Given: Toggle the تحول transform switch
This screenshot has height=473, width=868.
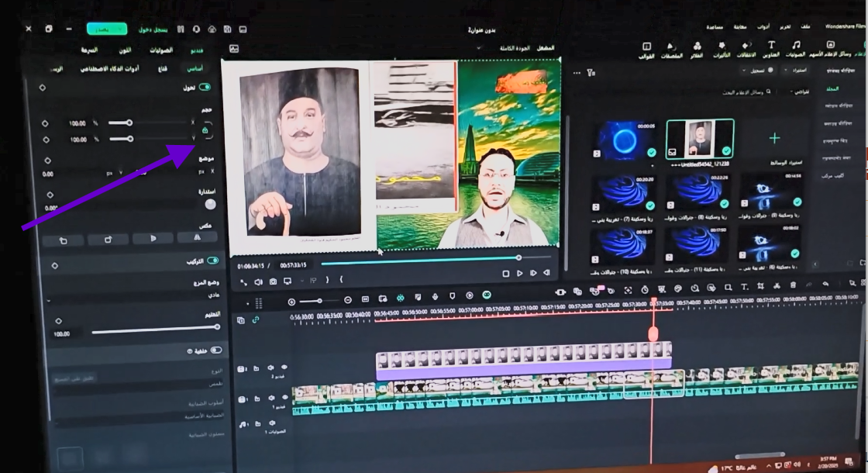Looking at the screenshot, I should [x=205, y=87].
